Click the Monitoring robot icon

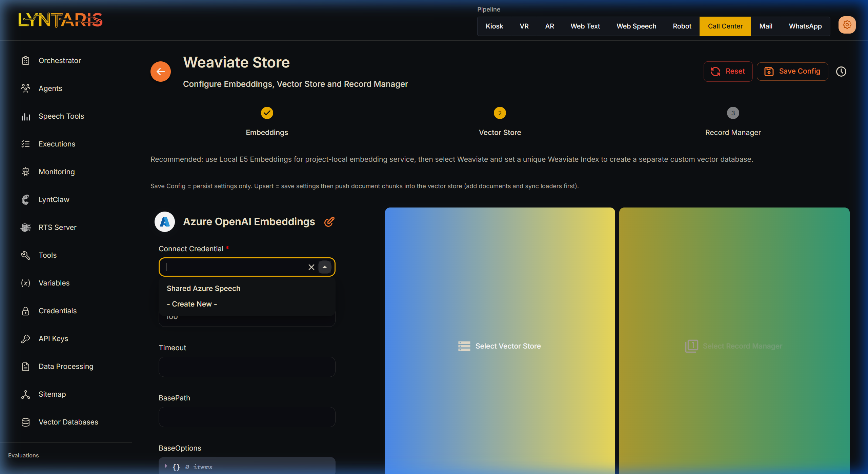click(26, 172)
